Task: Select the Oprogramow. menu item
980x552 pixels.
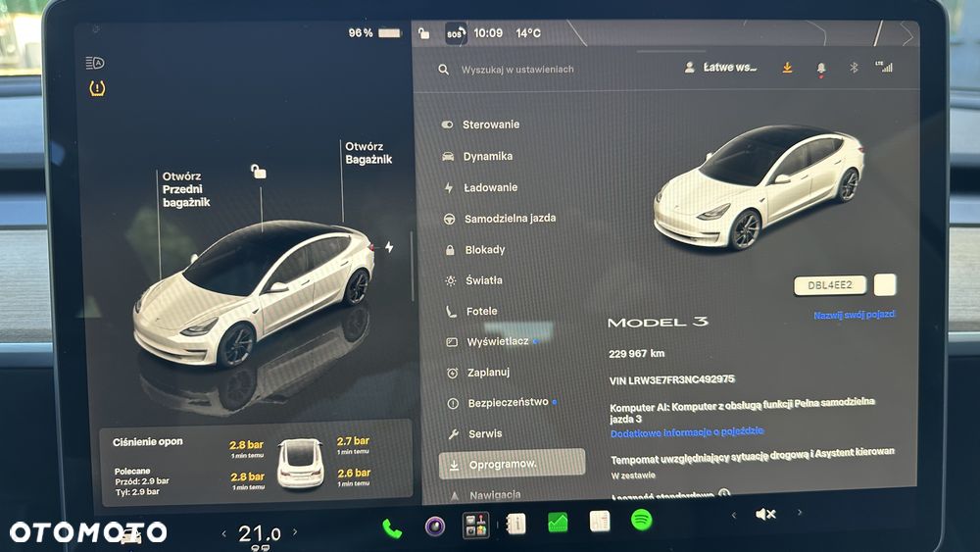Action: tap(512, 465)
